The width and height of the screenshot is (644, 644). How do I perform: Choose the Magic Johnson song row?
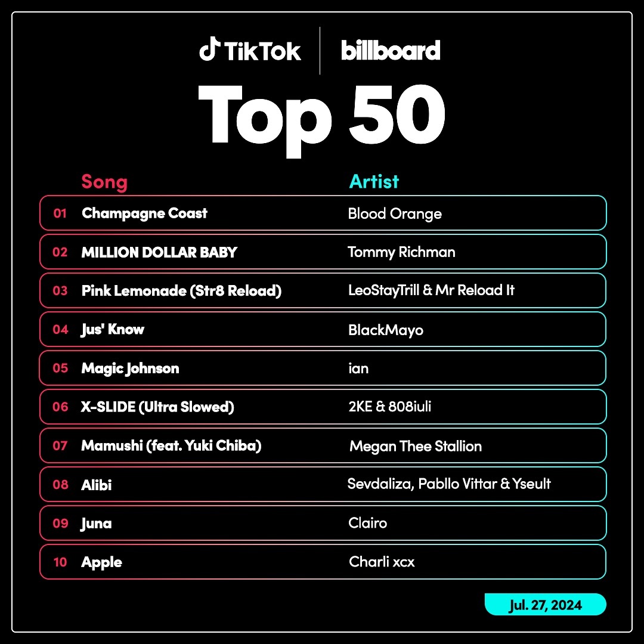(x=323, y=368)
